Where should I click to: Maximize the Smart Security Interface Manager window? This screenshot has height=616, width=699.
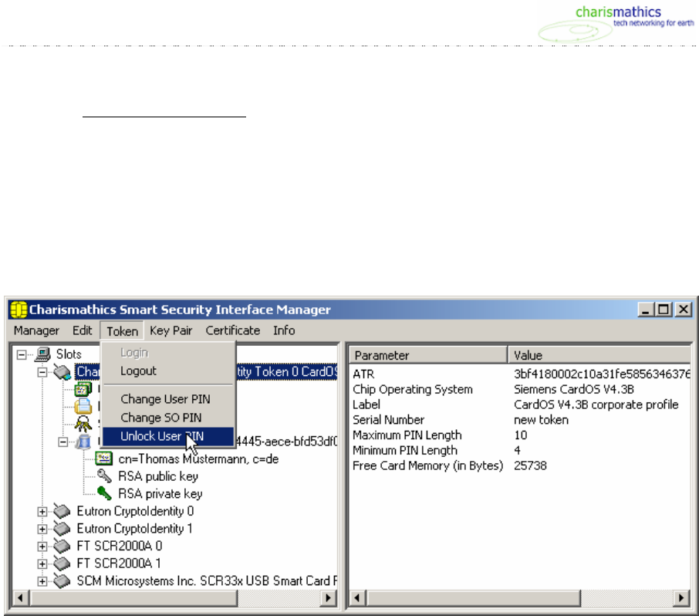click(x=664, y=309)
